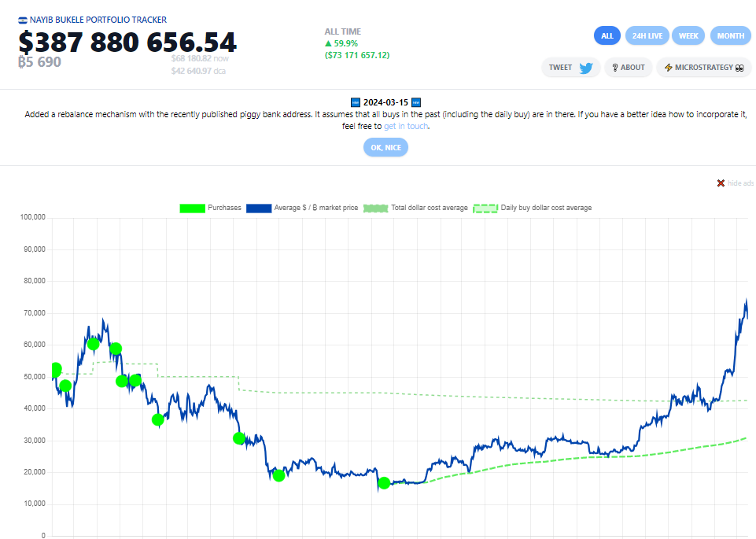The width and height of the screenshot is (756, 539).
Task: Click the left NEW badge beside date
Action: coord(356,103)
